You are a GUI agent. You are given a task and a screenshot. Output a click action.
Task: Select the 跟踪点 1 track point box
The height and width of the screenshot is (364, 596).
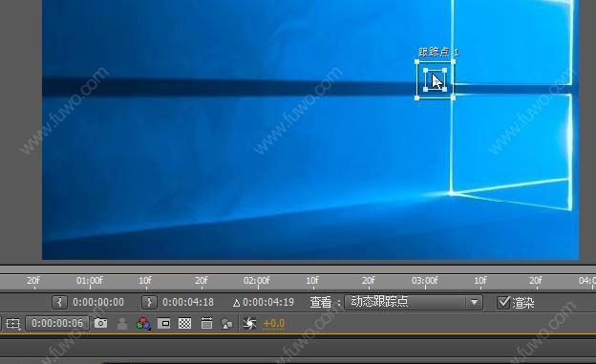coord(436,80)
